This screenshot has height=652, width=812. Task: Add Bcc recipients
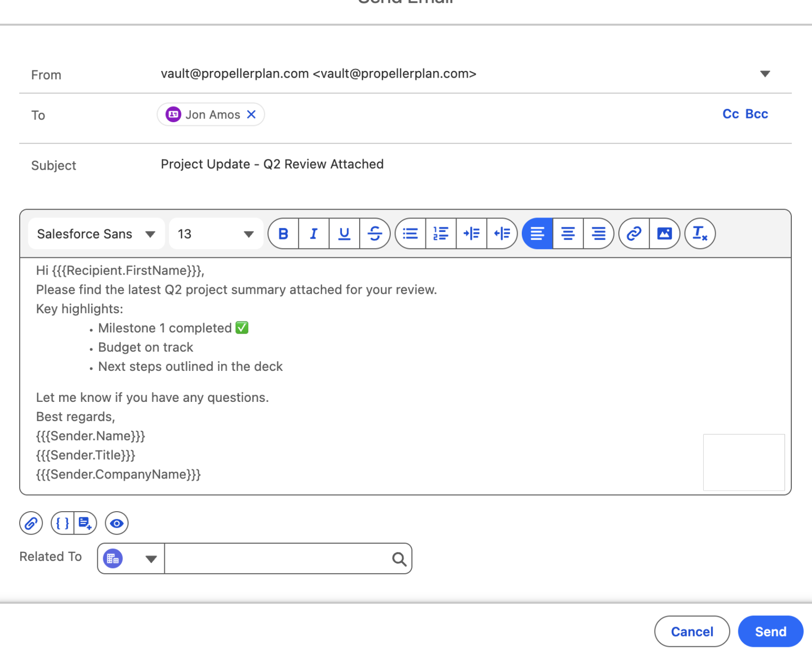(x=757, y=114)
